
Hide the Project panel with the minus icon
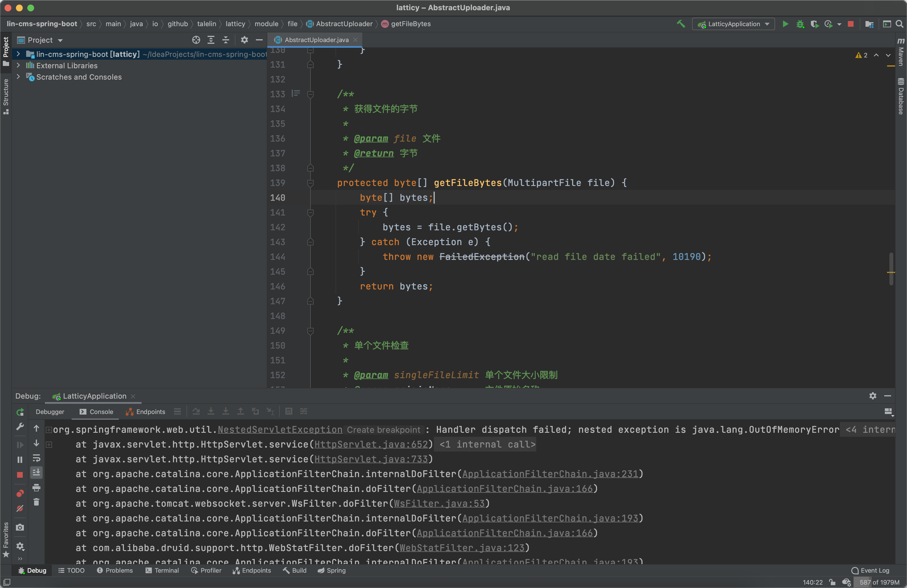pyautogui.click(x=259, y=40)
